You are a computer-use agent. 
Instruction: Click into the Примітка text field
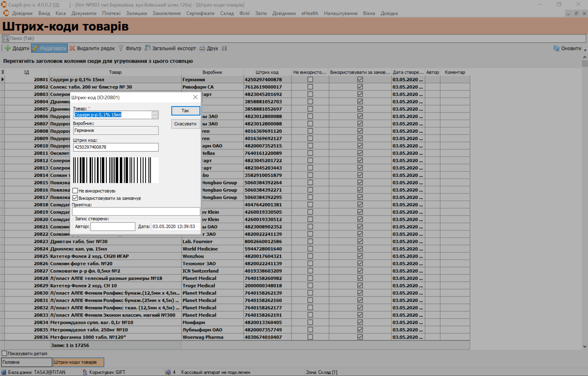136,211
